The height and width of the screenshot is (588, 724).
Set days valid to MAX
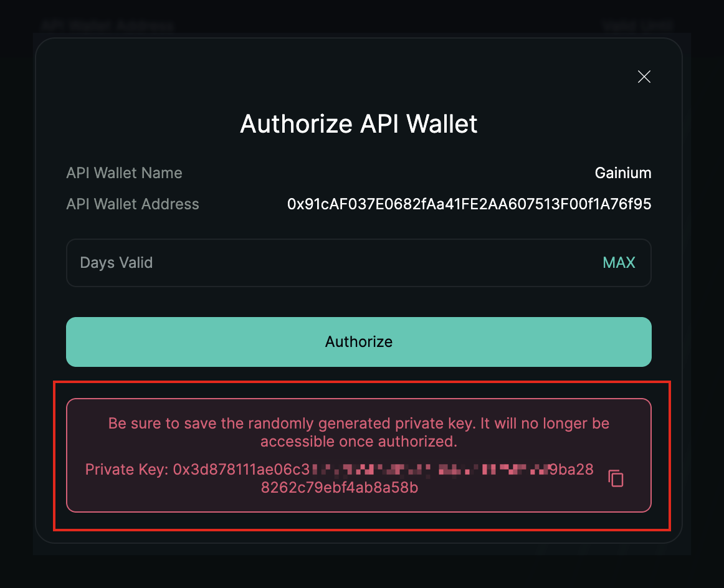point(619,263)
